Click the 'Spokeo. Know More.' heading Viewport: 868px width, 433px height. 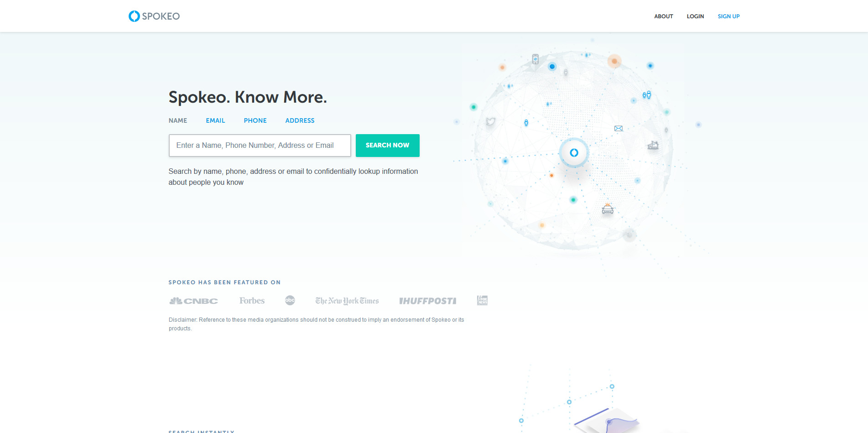point(248,97)
